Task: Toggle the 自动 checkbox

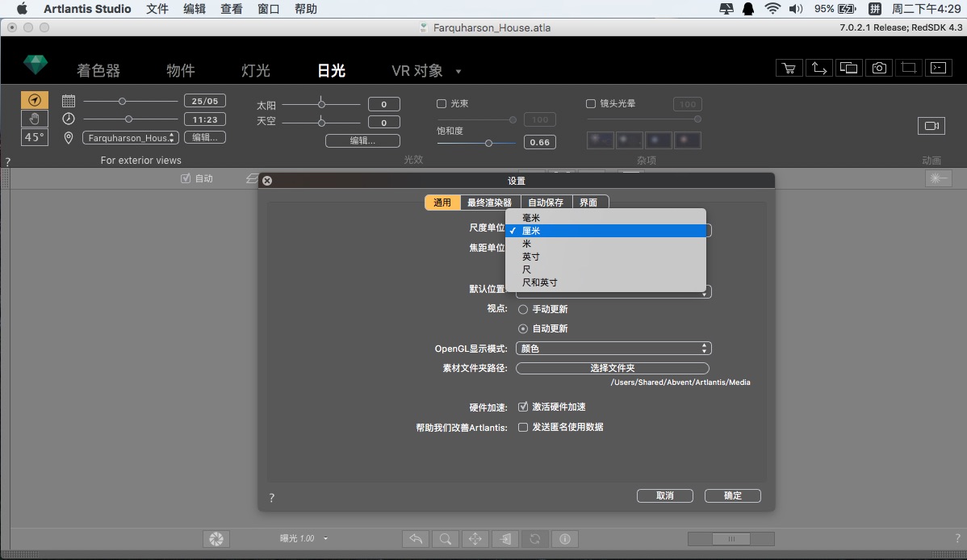Action: click(x=186, y=178)
